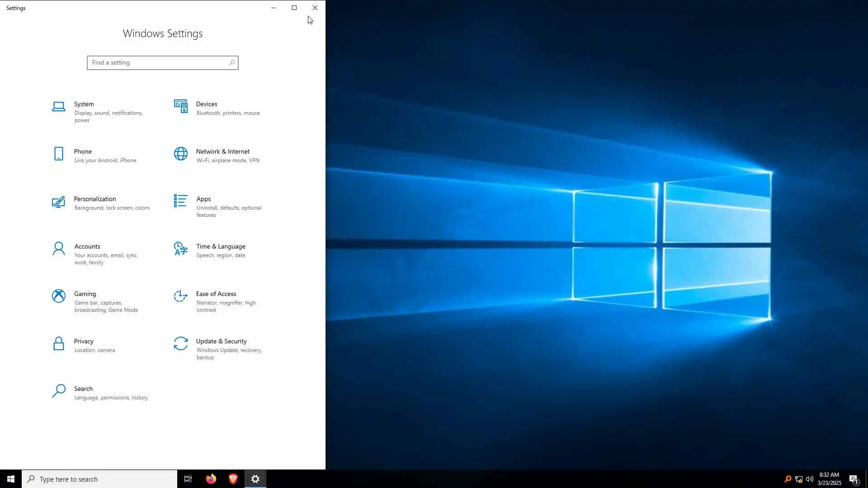The width and height of the screenshot is (868, 488).
Task: Open Update & Security refresh icon
Action: 180,344
